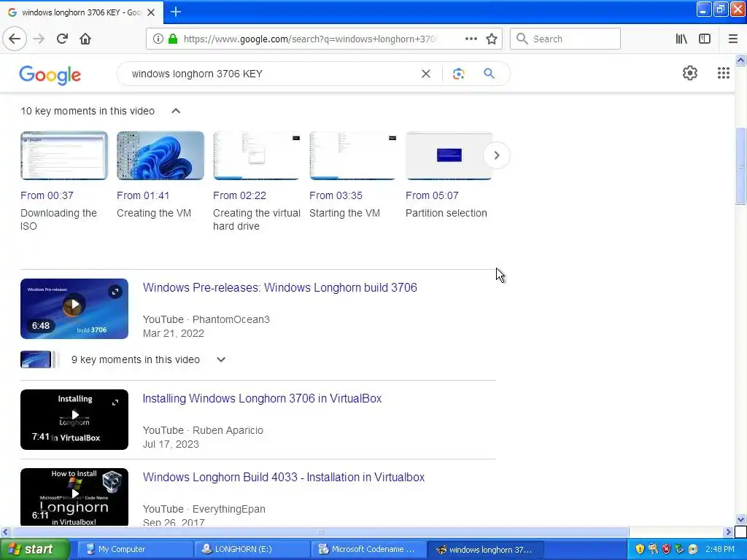Open Installing Windows Longhorn 3706 in VirtualBox
This screenshot has height=560, width=747.
[x=262, y=399]
